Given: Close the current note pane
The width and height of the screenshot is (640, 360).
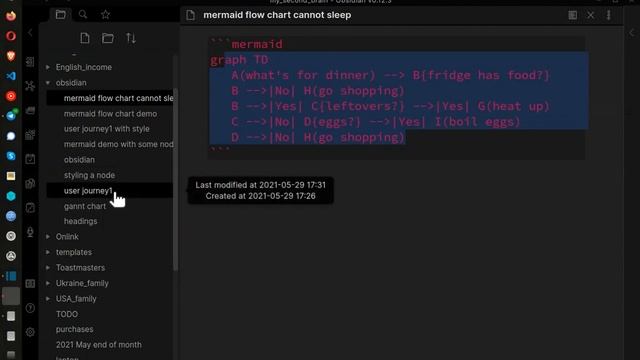Looking at the screenshot, I should point(591,15).
